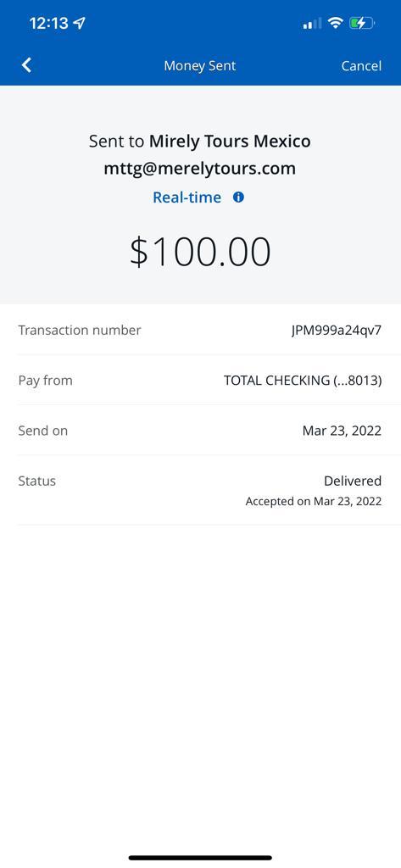Tap the Real-time link text
This screenshot has width=401, height=868.
click(187, 197)
